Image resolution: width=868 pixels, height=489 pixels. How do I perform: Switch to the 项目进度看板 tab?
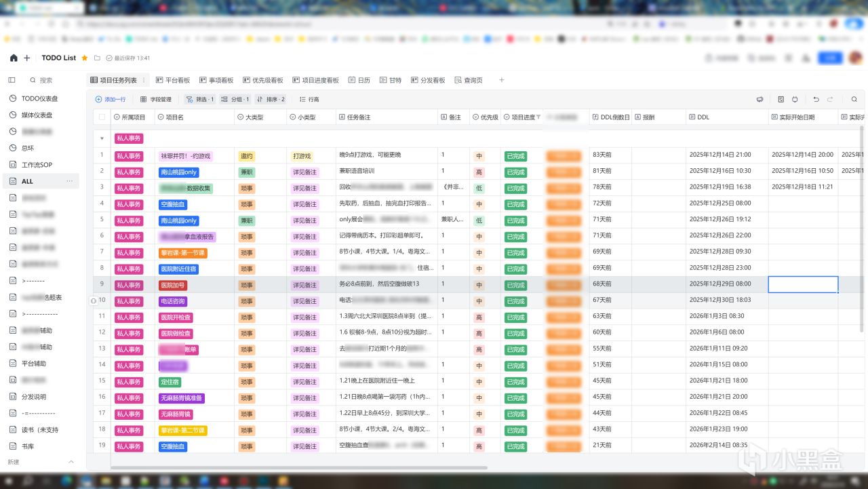315,80
